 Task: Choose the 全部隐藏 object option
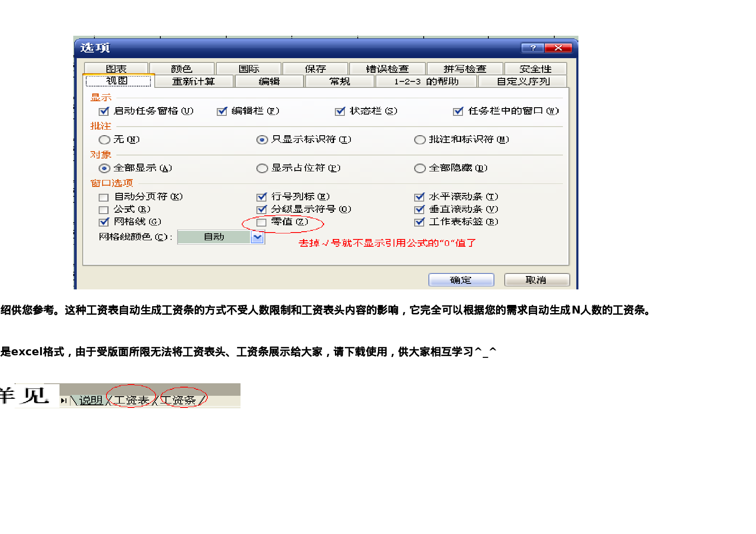pos(420,168)
